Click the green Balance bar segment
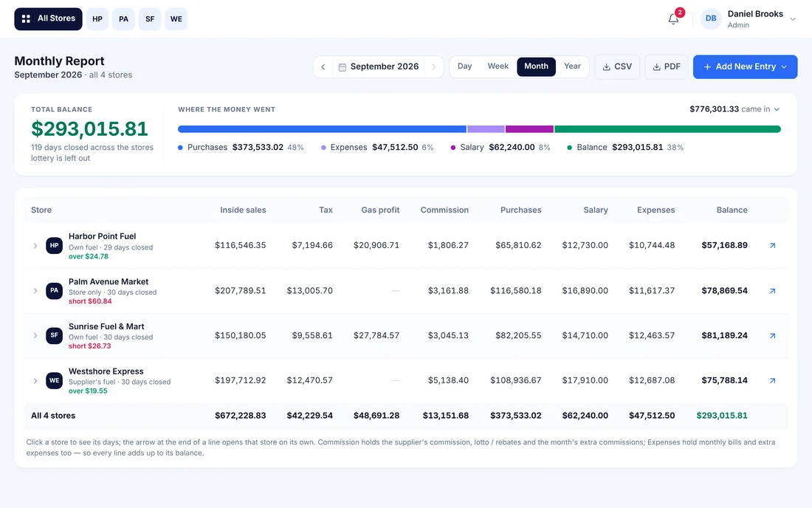812x508 pixels. 667,129
